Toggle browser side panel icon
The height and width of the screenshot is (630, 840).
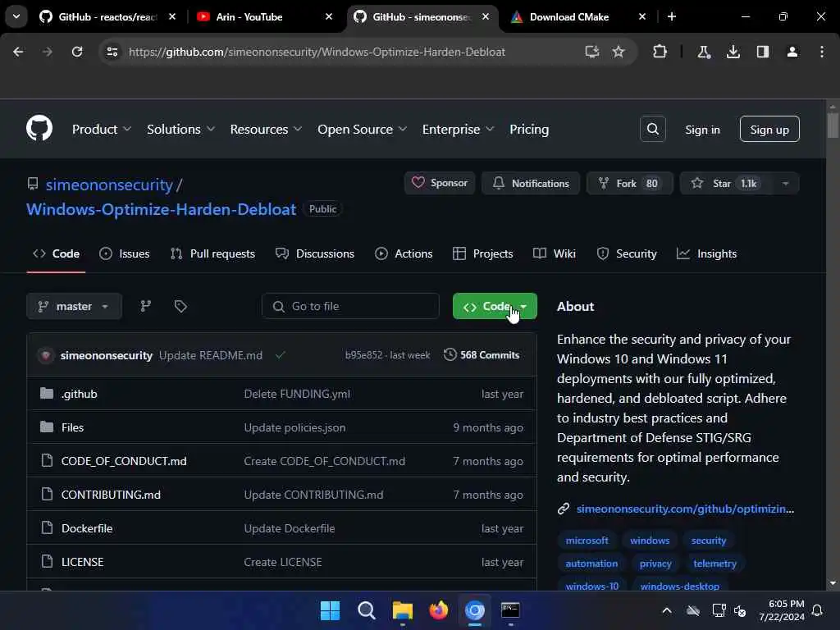coord(763,52)
